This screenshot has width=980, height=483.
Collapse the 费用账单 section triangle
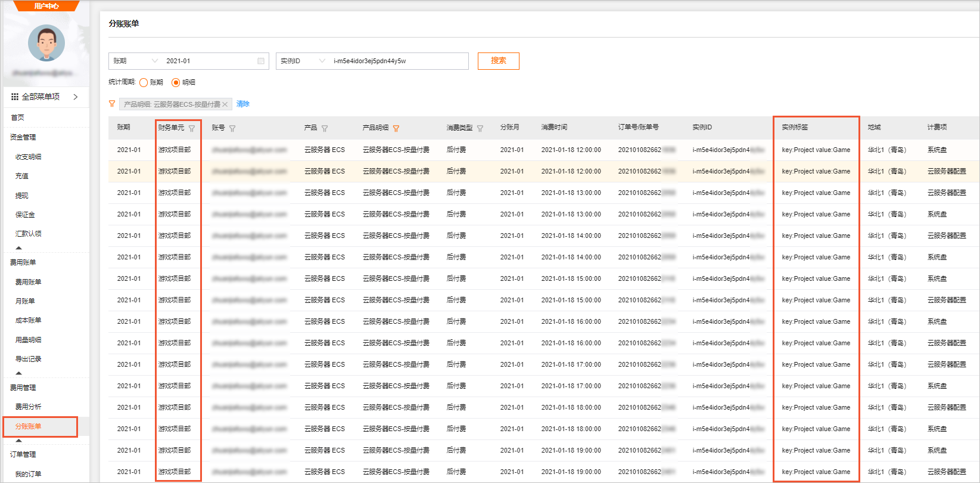click(x=18, y=373)
